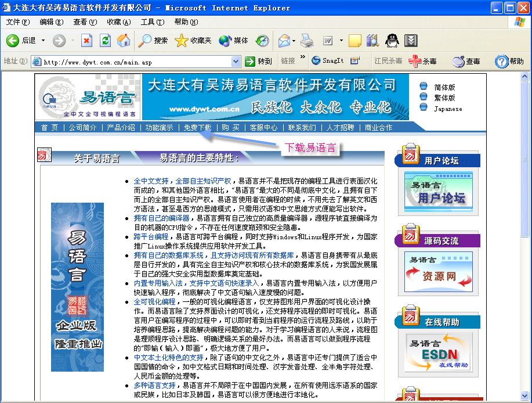Open the 易语言 ESDN 在线帮助 banner
Screen dimensions: 532x403
coord(439,352)
